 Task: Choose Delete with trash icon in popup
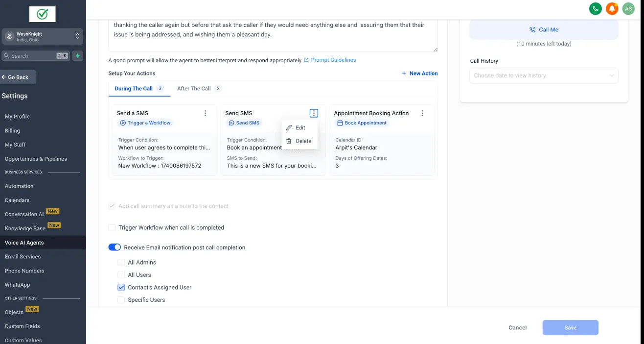[x=299, y=141]
